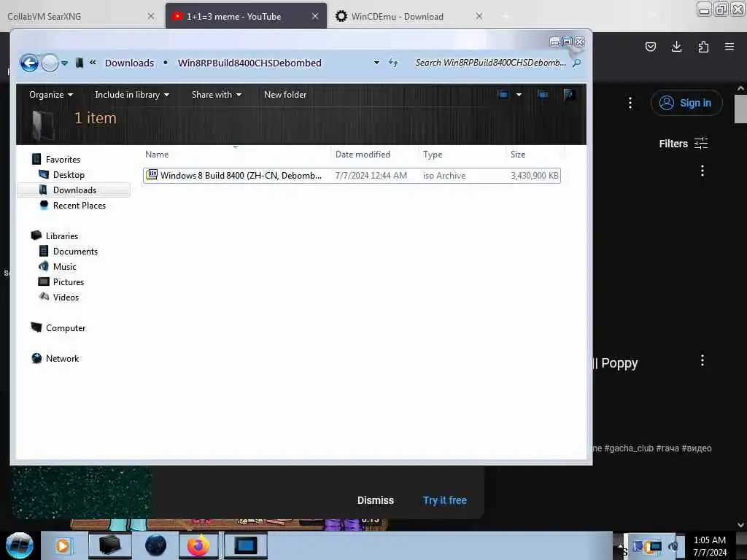The image size is (747, 560).
Task: Open the Documents library
Action: [75, 252]
